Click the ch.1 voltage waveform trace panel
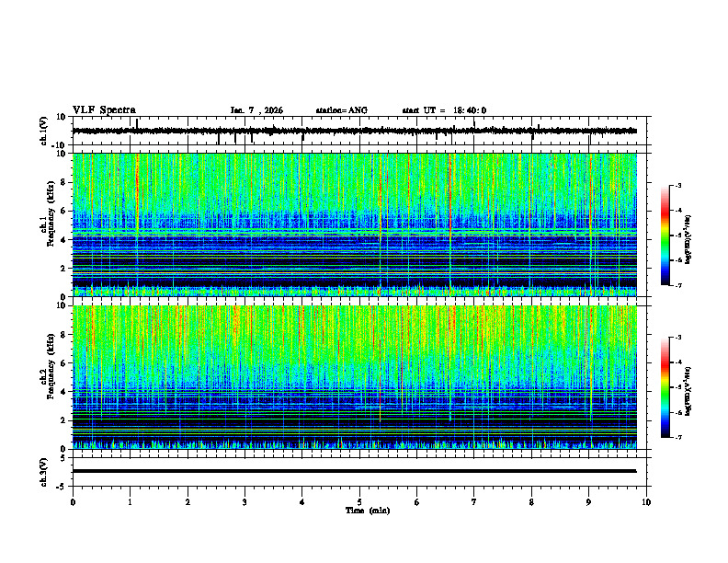 pyautogui.click(x=361, y=131)
